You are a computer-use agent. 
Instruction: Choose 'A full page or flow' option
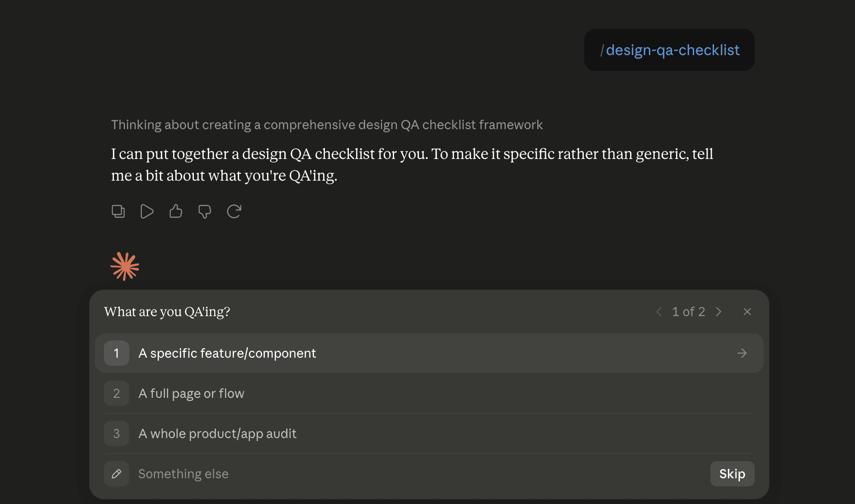[x=429, y=393]
